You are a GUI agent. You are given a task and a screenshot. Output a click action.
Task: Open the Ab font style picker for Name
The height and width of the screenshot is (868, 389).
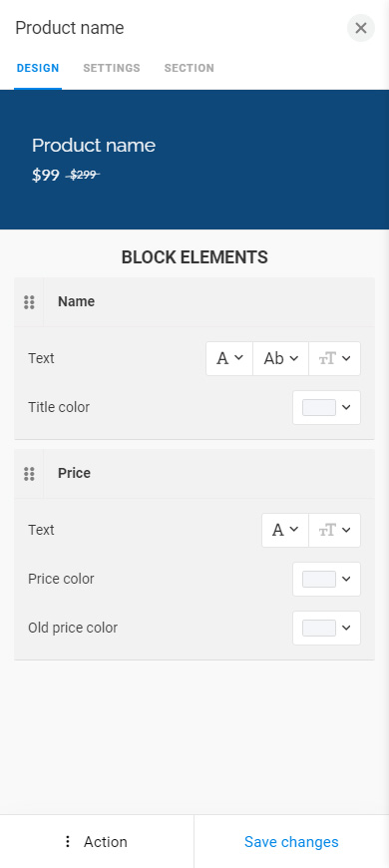pos(280,359)
